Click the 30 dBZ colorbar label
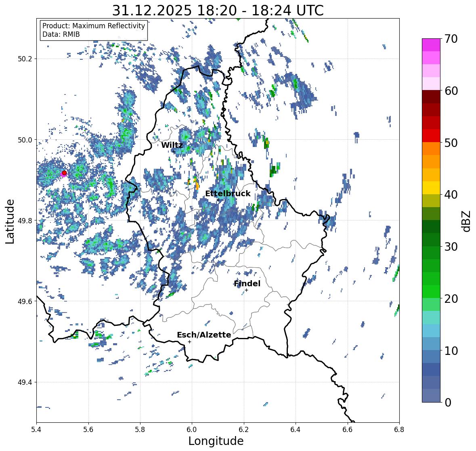 click(451, 247)
